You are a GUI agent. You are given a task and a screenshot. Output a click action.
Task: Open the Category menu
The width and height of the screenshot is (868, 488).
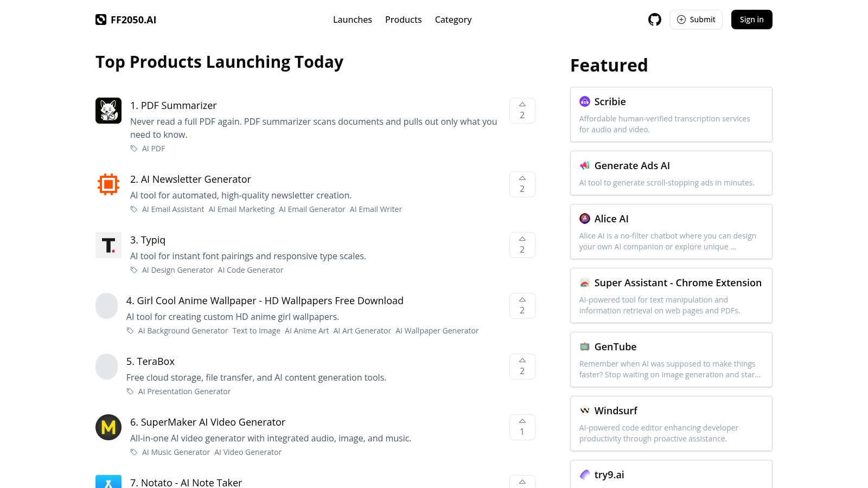pyautogui.click(x=453, y=20)
